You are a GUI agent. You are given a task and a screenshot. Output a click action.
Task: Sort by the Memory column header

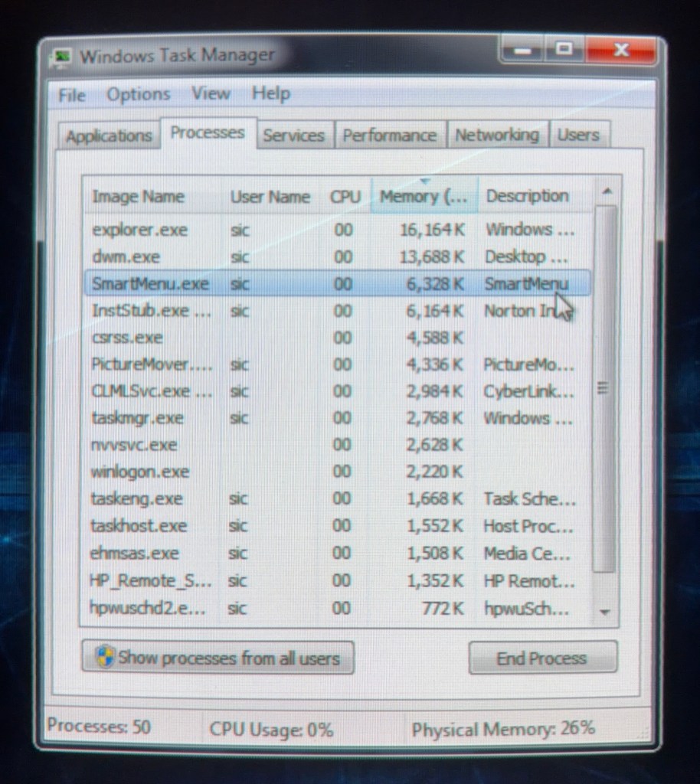[424, 196]
